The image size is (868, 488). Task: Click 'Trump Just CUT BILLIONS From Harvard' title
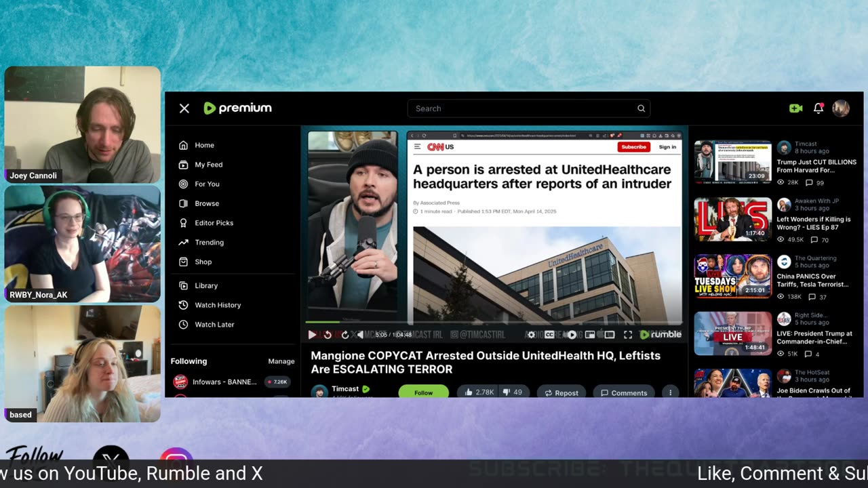[816, 166]
